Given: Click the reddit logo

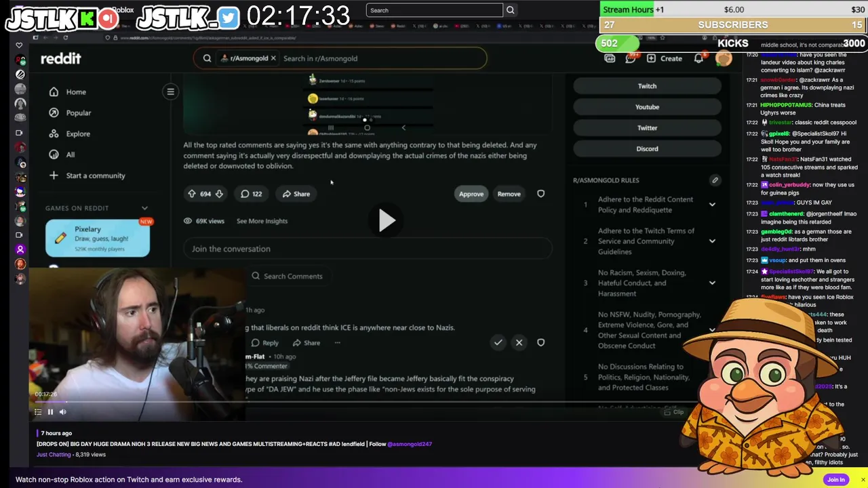Looking at the screenshot, I should tap(61, 58).
